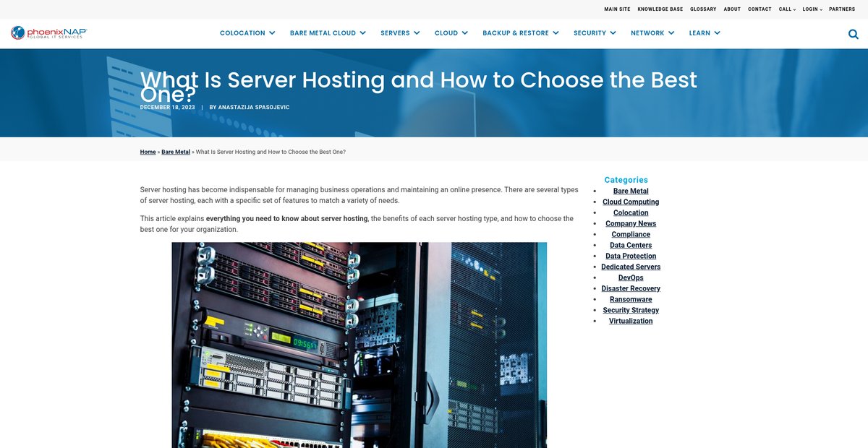This screenshot has width=868, height=448.
Task: Open the Glossary link
Action: coord(703,9)
